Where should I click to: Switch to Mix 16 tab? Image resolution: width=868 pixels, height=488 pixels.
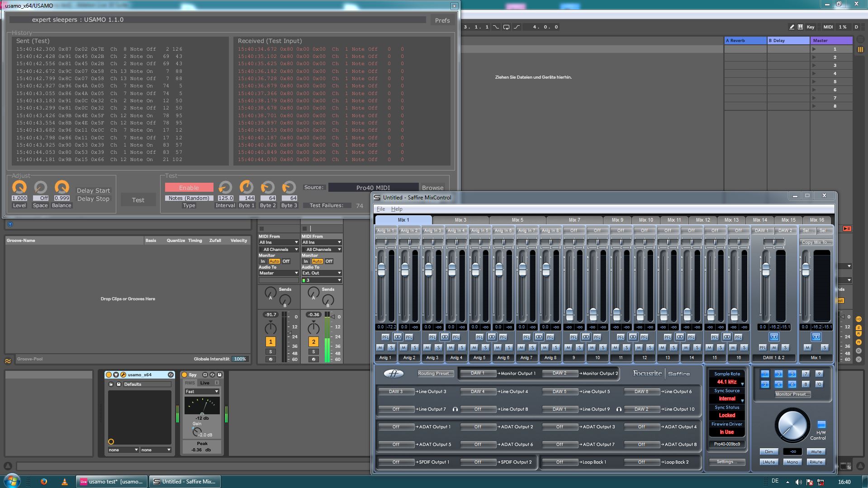[817, 220]
